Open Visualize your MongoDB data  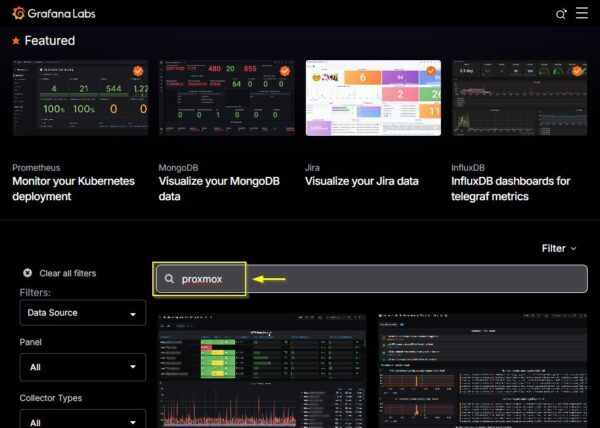tap(219, 189)
